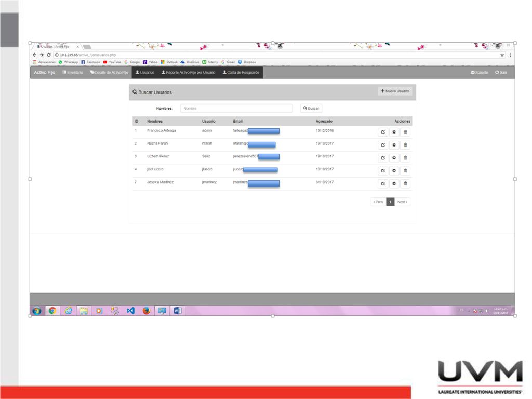Open the YouTube bookmark
This screenshot has width=532, height=399.
(112, 62)
